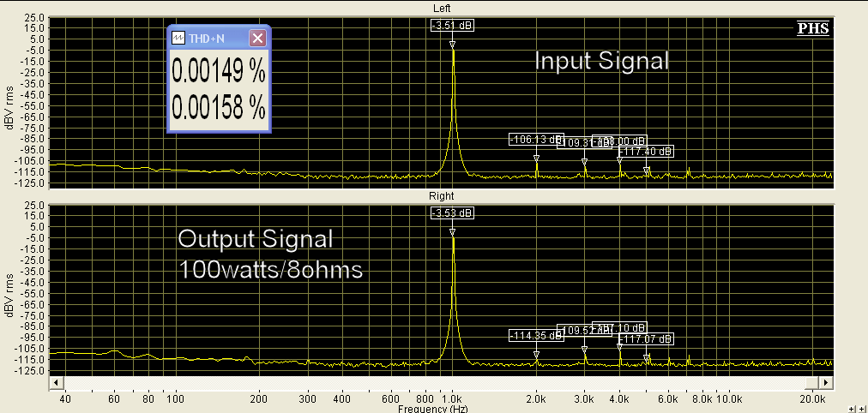The image size is (868, 413).
Task: Select the -107.10 dB harmonic label
Action: coord(619,327)
